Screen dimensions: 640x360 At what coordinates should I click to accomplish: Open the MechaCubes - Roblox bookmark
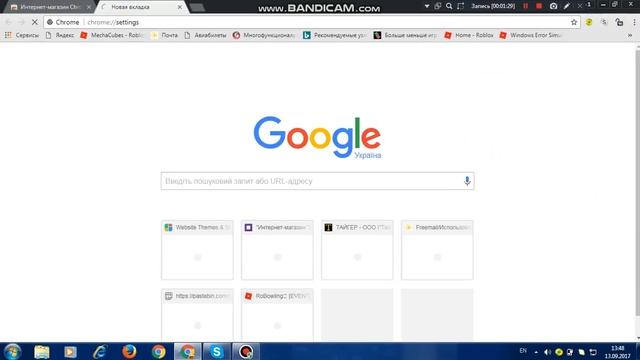pos(112,36)
